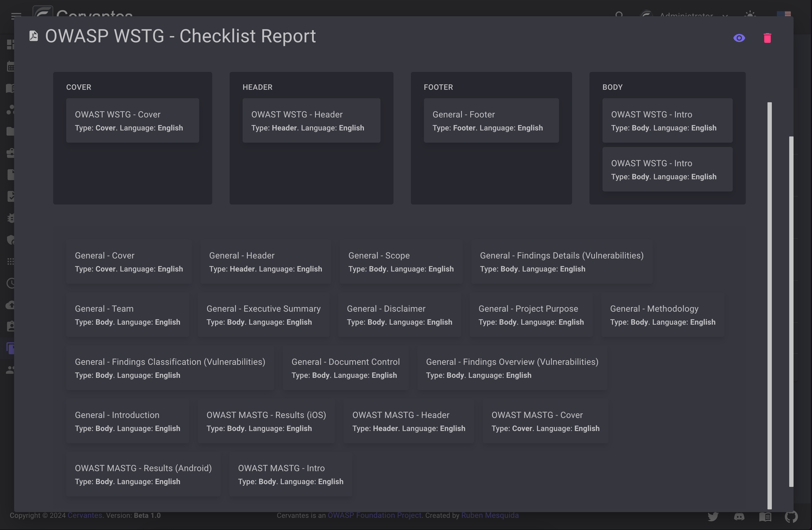
Task: Choose General - Findings Details (Vulnerabilities)
Action: pyautogui.click(x=562, y=261)
